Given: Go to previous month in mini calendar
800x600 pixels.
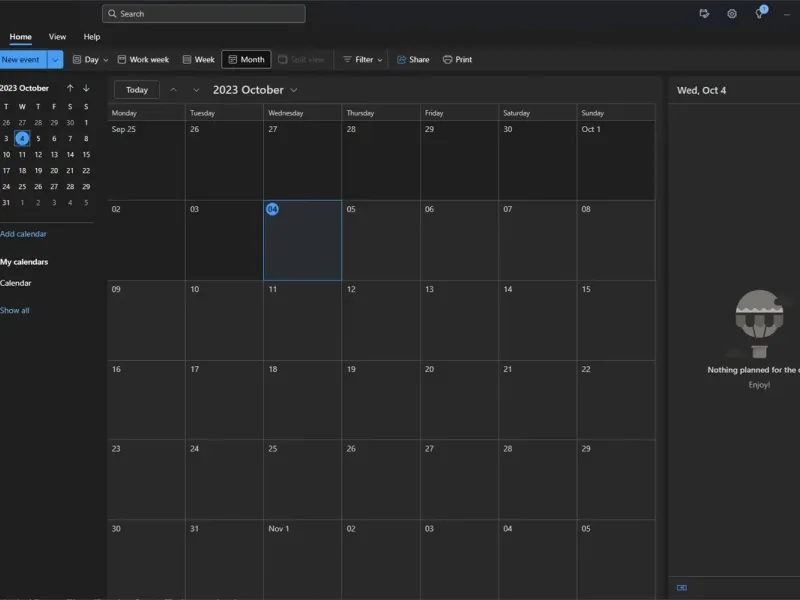Looking at the screenshot, I should click(70, 88).
